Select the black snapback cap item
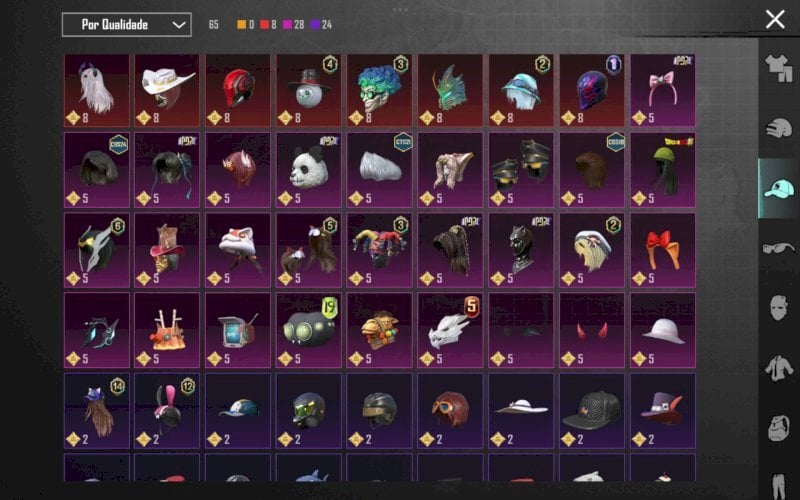This screenshot has width=800, height=500. tap(592, 411)
